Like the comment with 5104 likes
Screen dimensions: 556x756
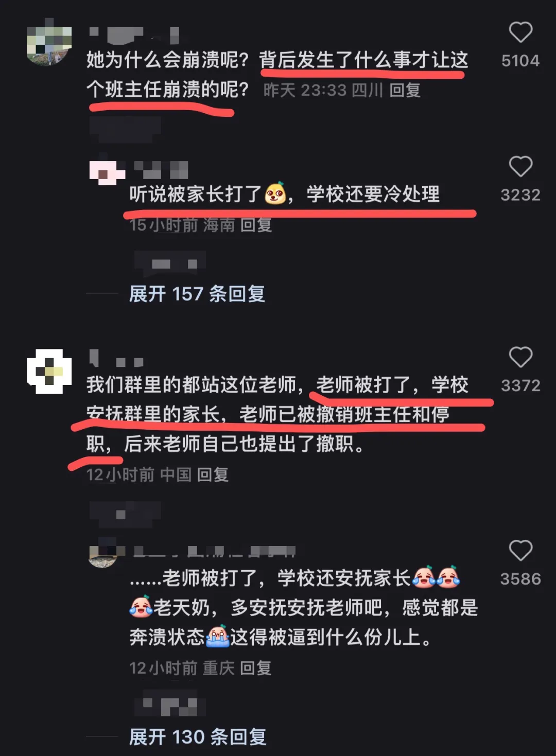[x=520, y=32]
